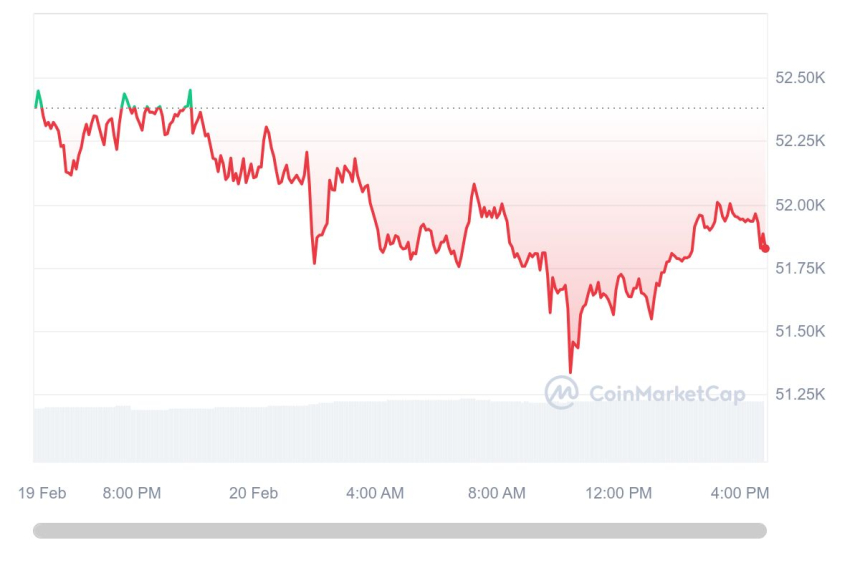
Task: Click the CoinMarketCap watermark text
Action: click(x=667, y=394)
